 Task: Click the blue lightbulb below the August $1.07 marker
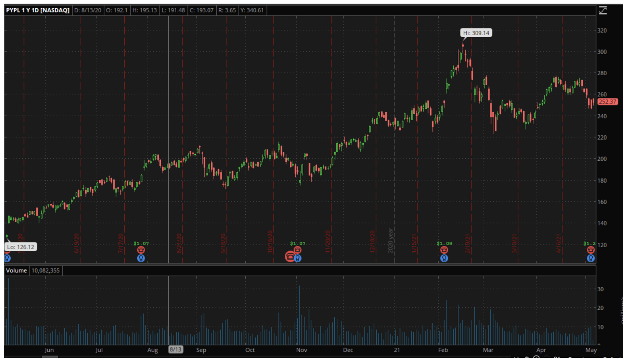tap(141, 258)
